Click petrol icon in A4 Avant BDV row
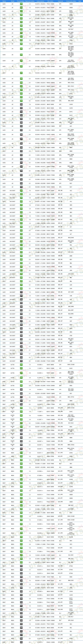This screenshot has height=644, width=83. pos(21,259)
